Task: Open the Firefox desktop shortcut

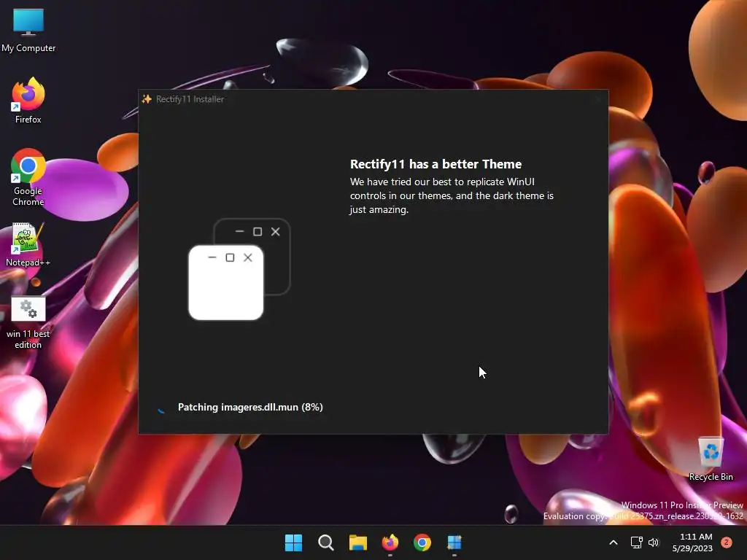Action: click(x=28, y=101)
